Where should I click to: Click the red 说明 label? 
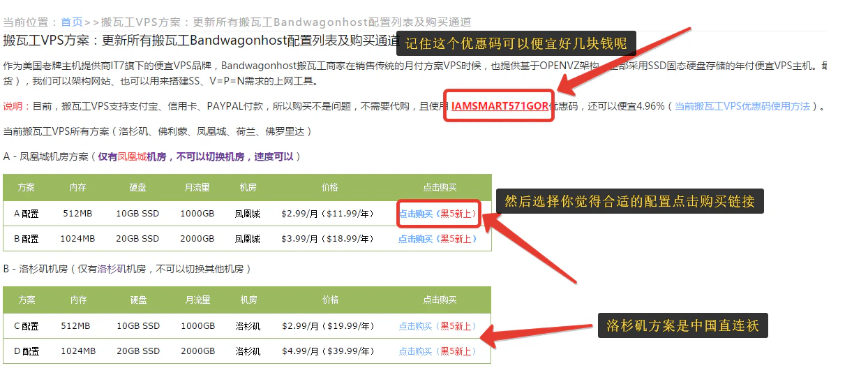(13, 106)
